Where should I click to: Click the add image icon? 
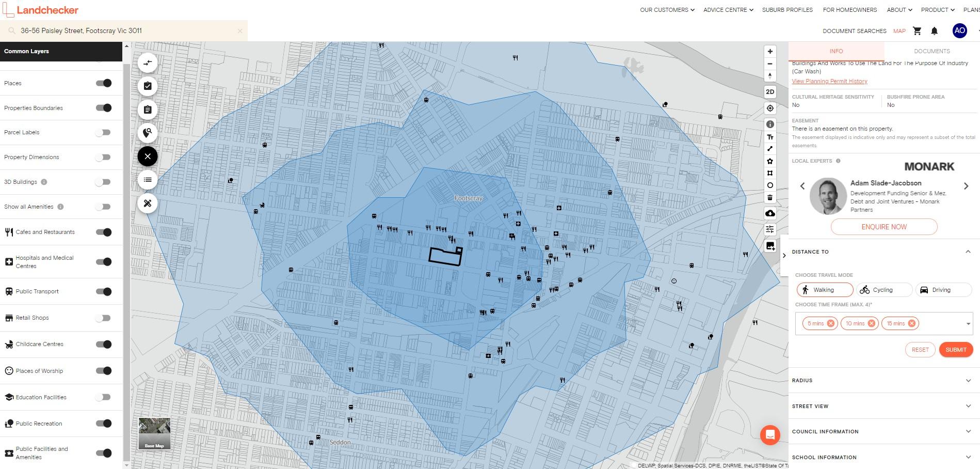pyautogui.click(x=770, y=246)
